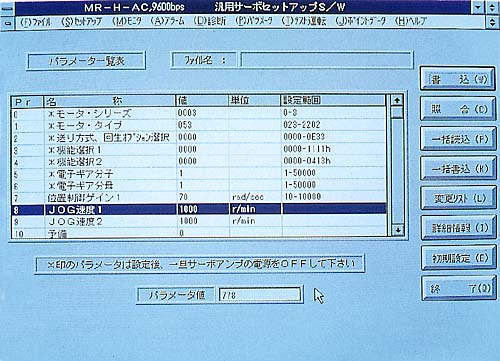Open the (H)ヘルプ menu
This screenshot has width=500, height=361.
pyautogui.click(x=410, y=21)
